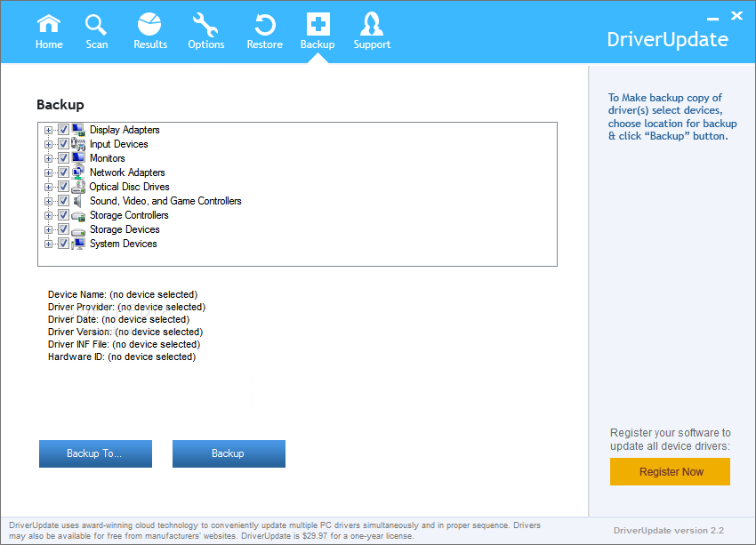Select the Input Devices label
The height and width of the screenshot is (545, 756).
(118, 144)
